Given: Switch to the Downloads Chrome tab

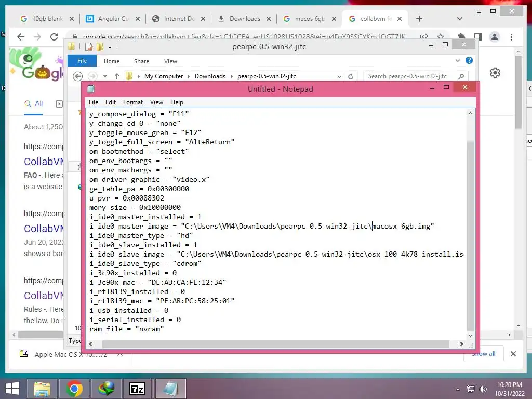Looking at the screenshot, I should click(244, 19).
